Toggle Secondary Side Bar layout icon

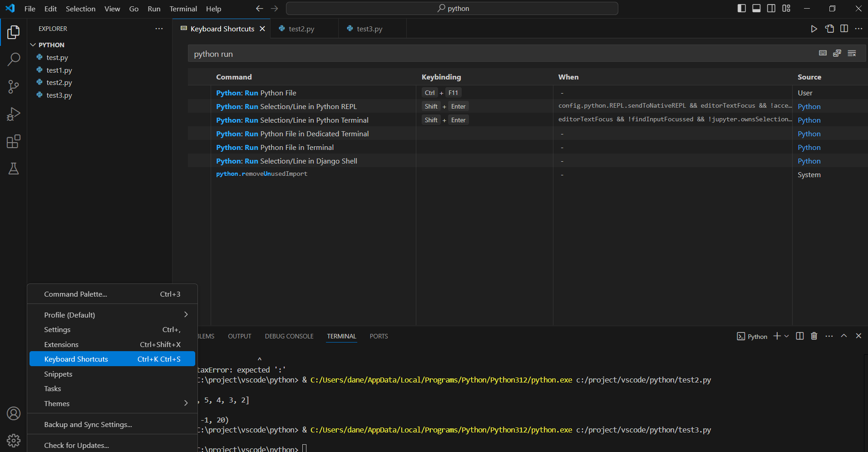(771, 8)
